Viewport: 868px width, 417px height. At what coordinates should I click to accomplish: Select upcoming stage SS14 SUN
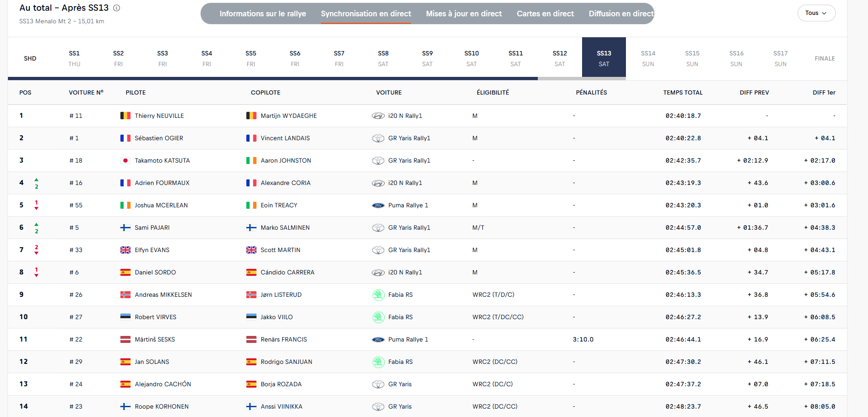pyautogui.click(x=648, y=58)
